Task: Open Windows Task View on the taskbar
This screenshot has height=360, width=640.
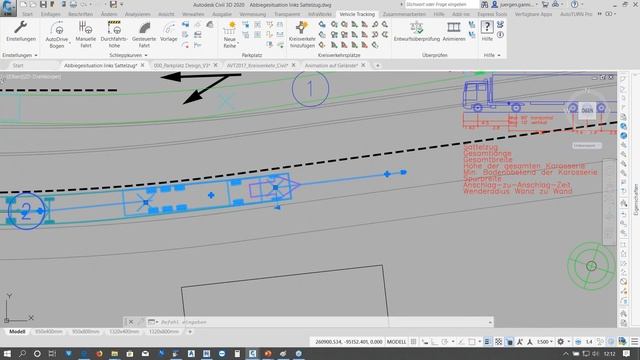Action: click(x=52, y=353)
